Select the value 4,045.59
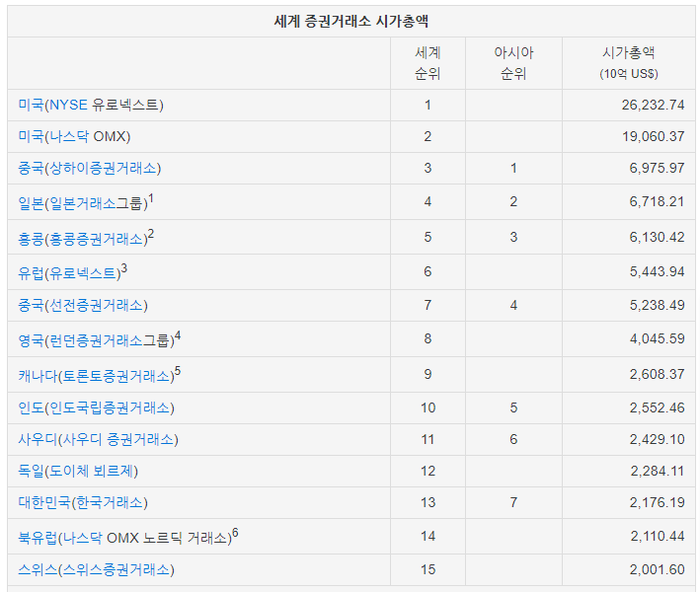700x592 pixels. [657, 338]
